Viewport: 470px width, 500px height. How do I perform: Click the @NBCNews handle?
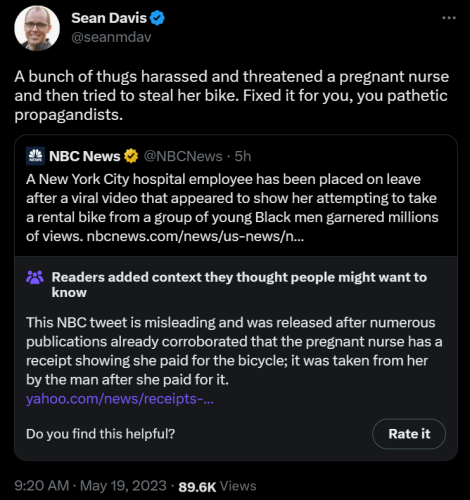pos(183,156)
